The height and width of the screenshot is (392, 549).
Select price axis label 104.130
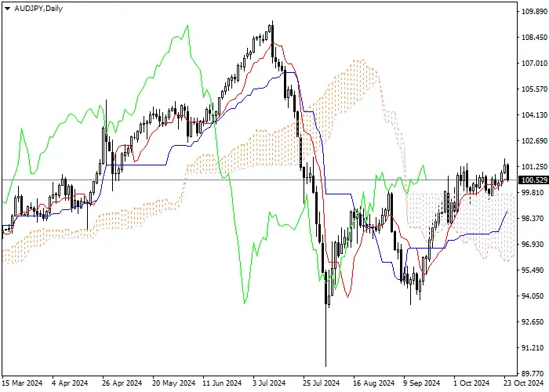point(534,115)
